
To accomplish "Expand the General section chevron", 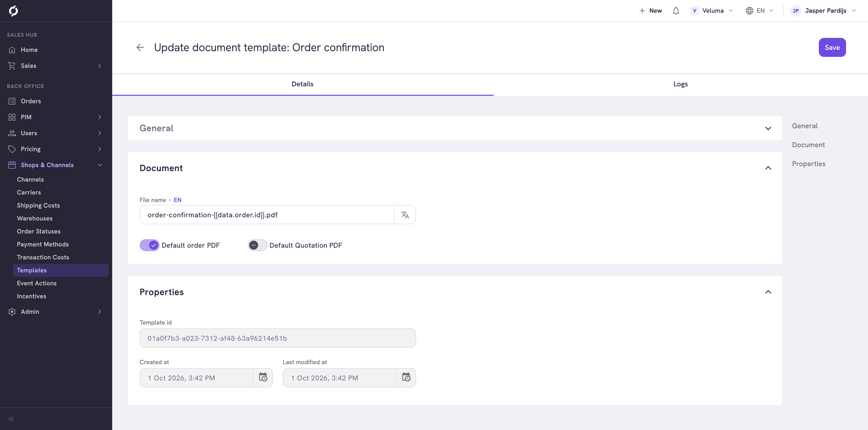I will [768, 129].
